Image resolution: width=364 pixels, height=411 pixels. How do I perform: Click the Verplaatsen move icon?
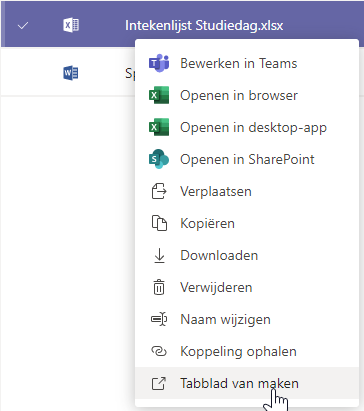(159, 191)
